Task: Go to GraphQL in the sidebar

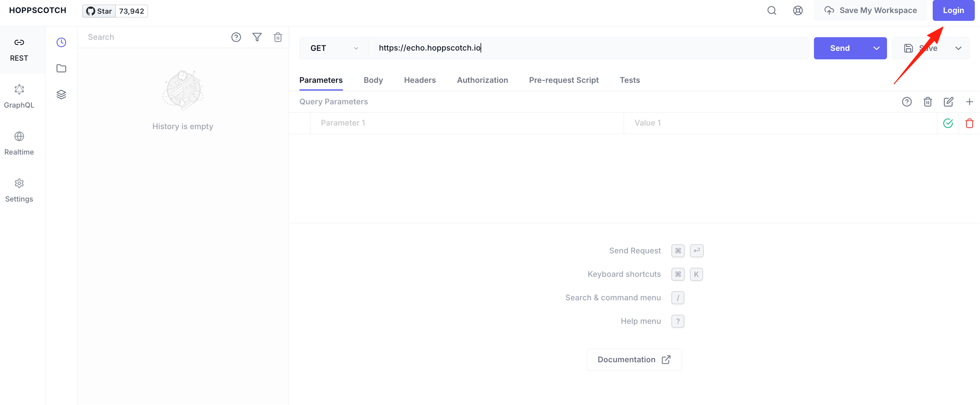Action: [19, 97]
